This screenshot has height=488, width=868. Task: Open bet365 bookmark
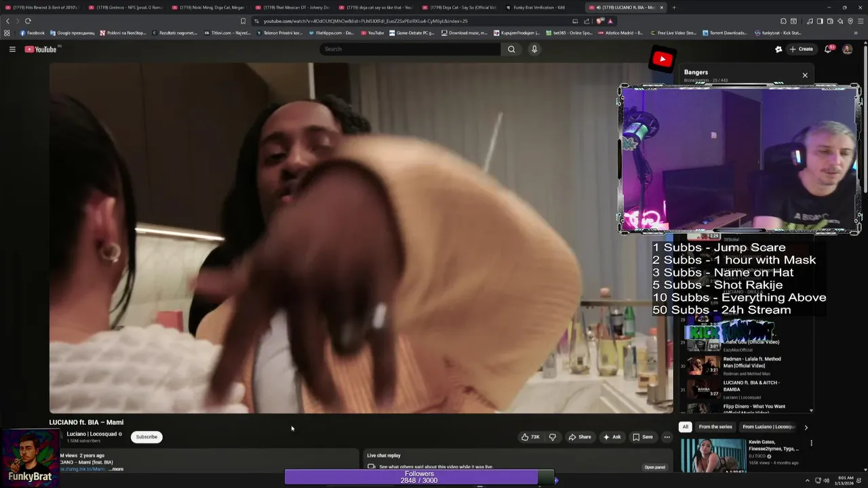tap(570, 33)
